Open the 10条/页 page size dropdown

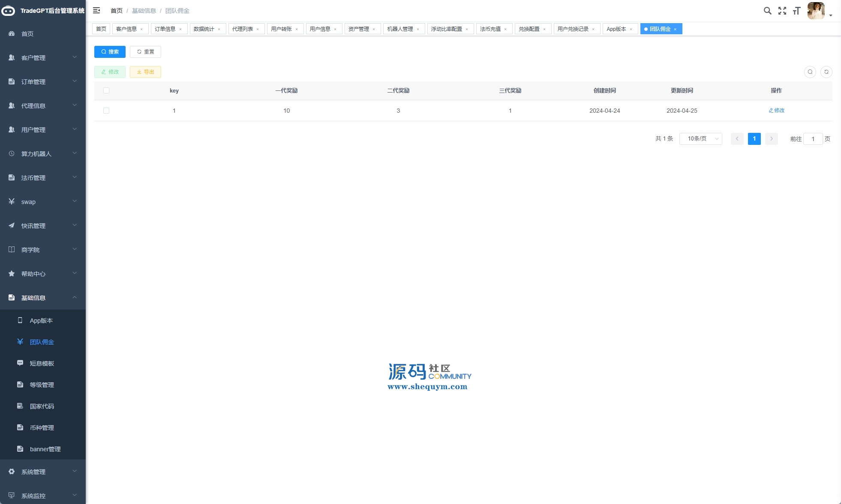(x=700, y=139)
